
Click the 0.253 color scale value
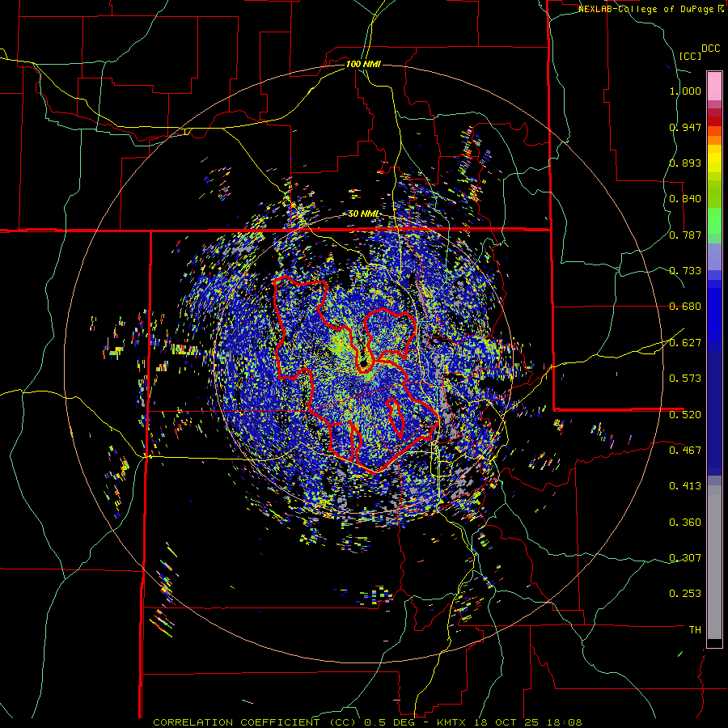click(x=685, y=594)
